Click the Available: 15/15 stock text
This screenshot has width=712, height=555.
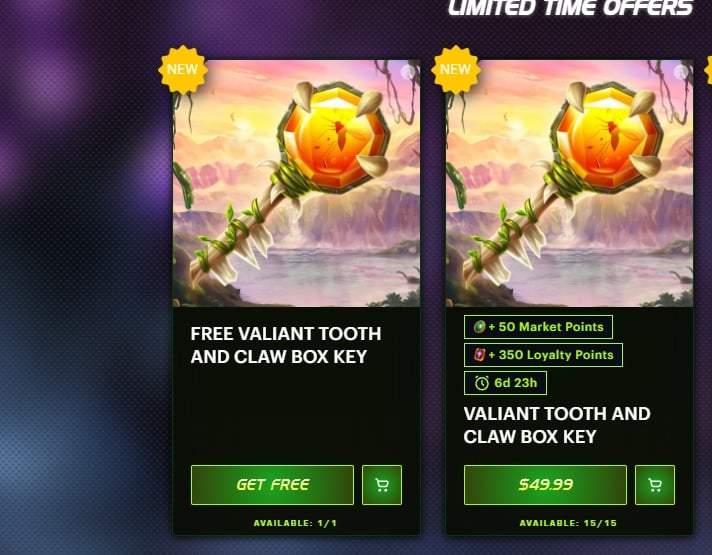pyautogui.click(x=568, y=523)
